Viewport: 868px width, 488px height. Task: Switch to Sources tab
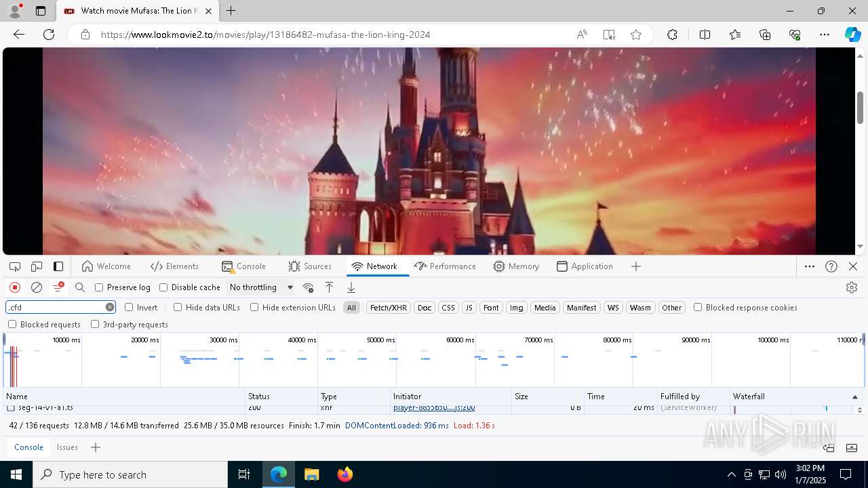coord(309,266)
